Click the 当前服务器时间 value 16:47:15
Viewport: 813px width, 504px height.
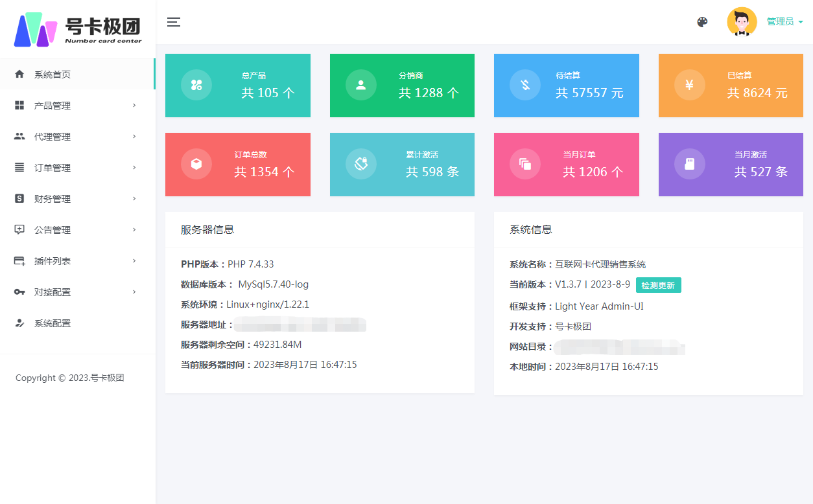pyautogui.click(x=305, y=365)
